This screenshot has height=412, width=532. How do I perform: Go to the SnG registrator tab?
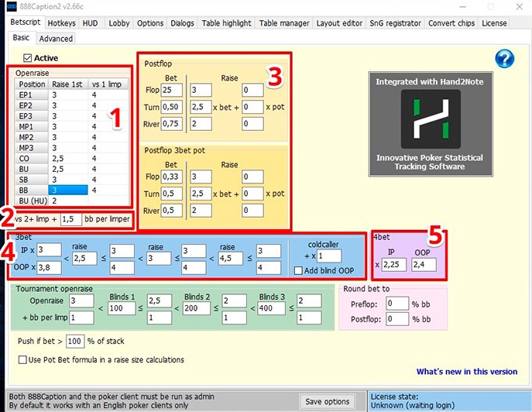click(397, 23)
